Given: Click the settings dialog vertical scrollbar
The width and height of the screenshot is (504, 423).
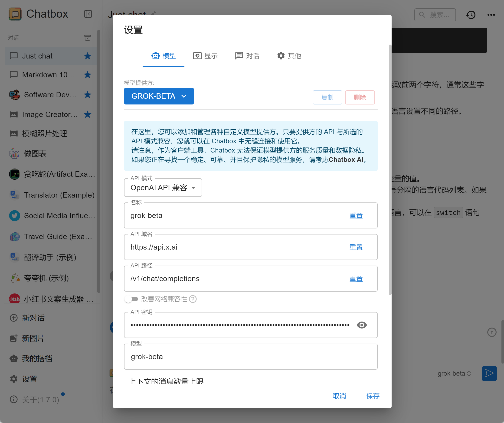Looking at the screenshot, I should [x=390, y=168].
